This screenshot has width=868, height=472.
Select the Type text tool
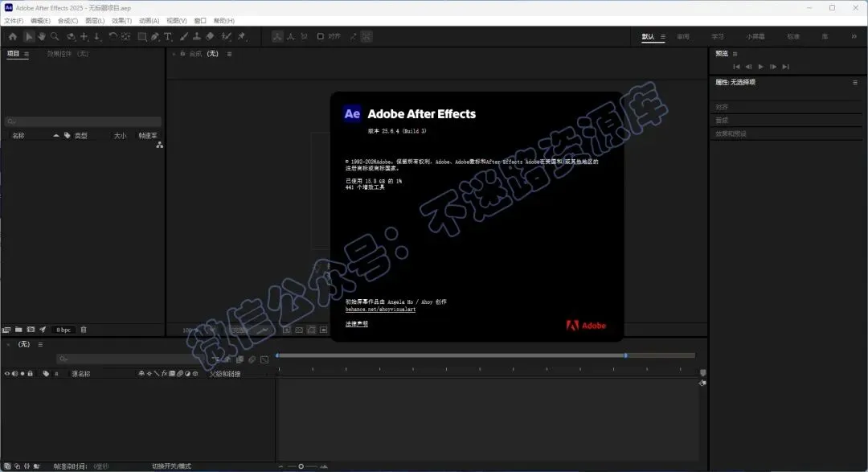[x=168, y=36]
